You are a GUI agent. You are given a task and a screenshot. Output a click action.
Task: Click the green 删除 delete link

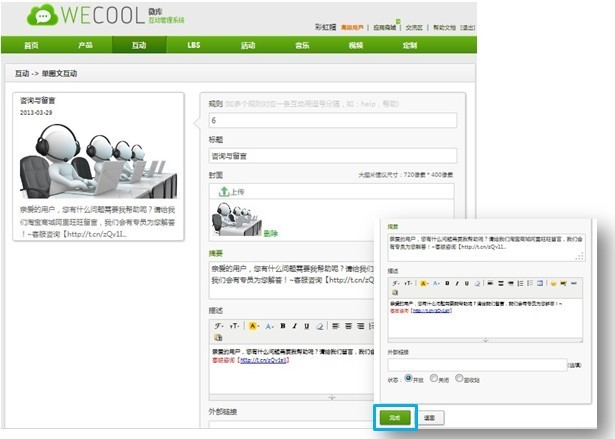pos(271,233)
